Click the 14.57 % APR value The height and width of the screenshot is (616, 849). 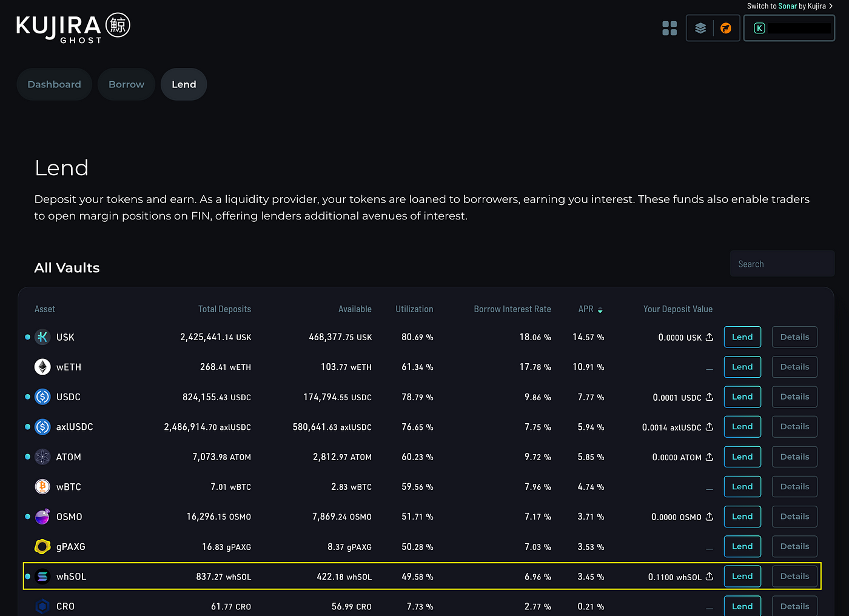(x=588, y=337)
